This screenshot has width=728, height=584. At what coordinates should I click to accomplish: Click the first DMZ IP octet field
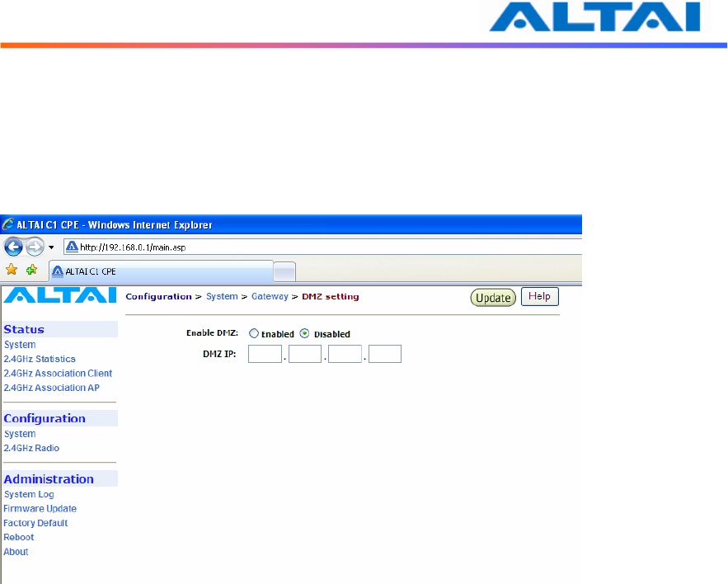(x=265, y=354)
